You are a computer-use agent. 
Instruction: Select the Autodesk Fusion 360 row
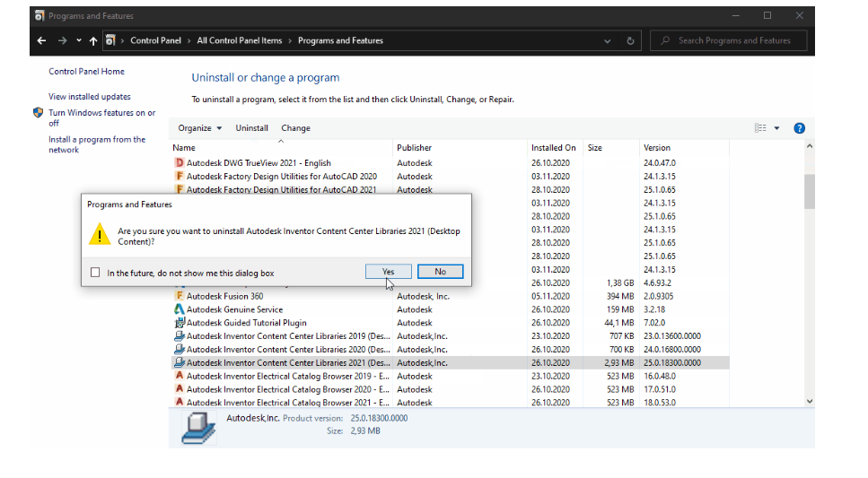coord(451,296)
